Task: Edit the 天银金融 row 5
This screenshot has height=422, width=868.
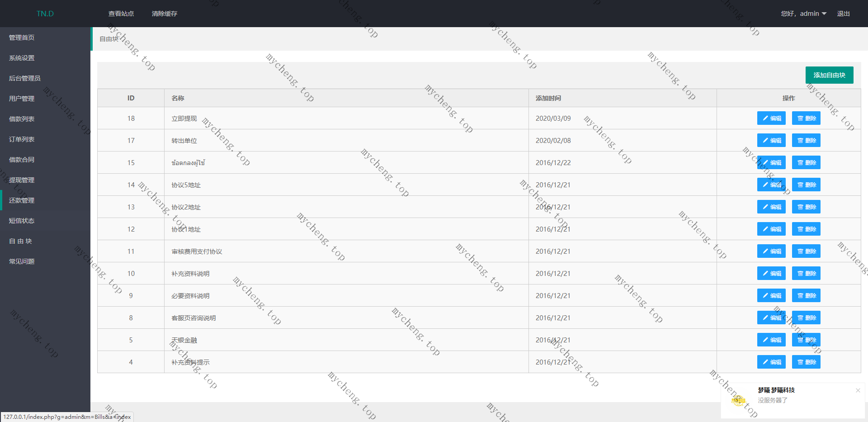Action: [x=771, y=340]
